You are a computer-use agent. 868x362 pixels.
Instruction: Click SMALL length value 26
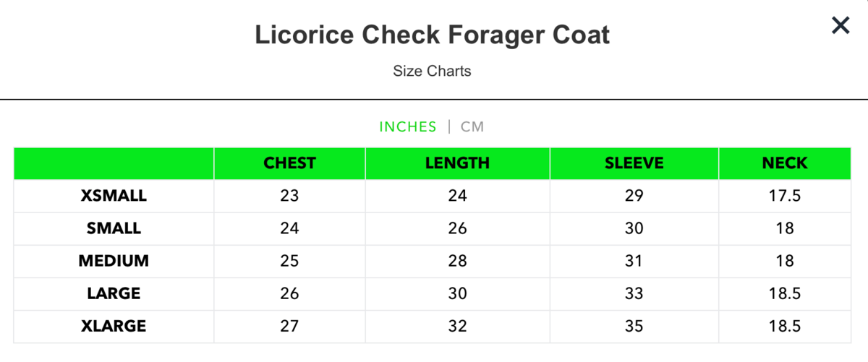tap(457, 228)
